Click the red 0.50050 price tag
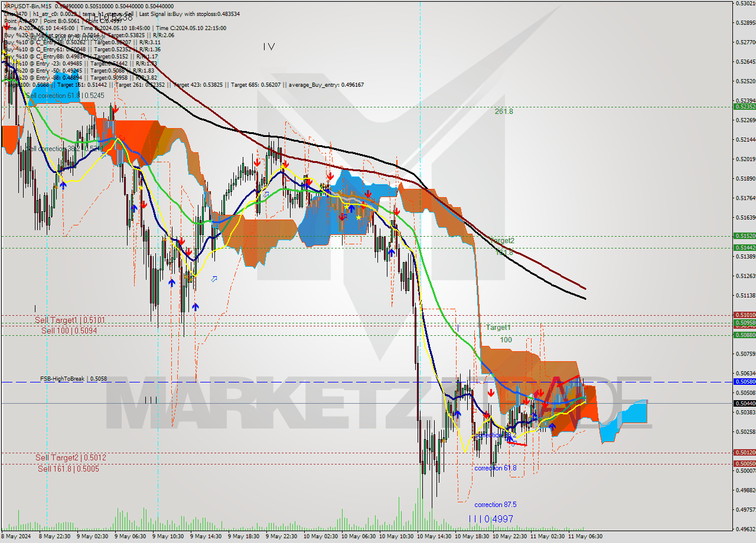The image size is (756, 543). coord(744,464)
